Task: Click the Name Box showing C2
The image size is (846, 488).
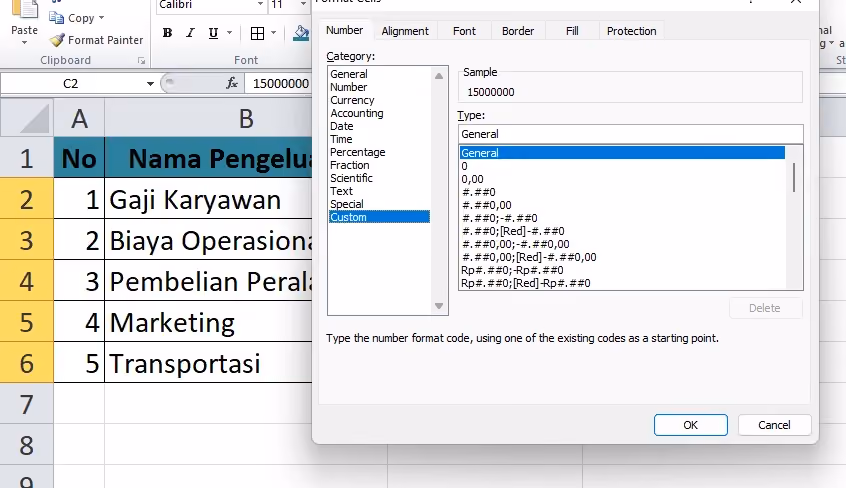Action: [71, 84]
